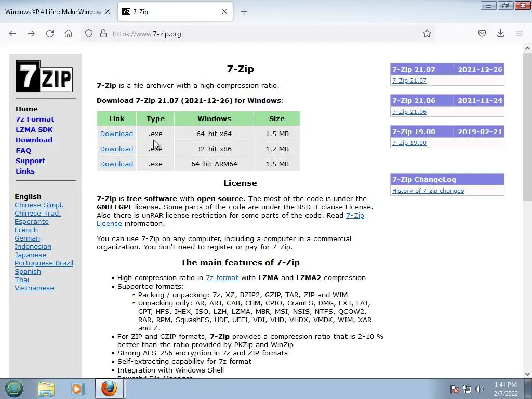Go to the Download sidebar page
The image size is (532, 399).
[x=34, y=140]
